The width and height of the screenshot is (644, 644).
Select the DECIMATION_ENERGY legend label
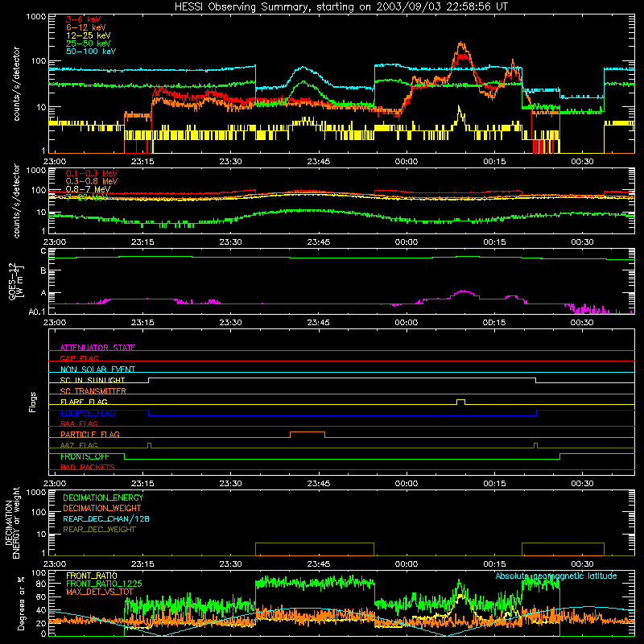pyautogui.click(x=103, y=497)
